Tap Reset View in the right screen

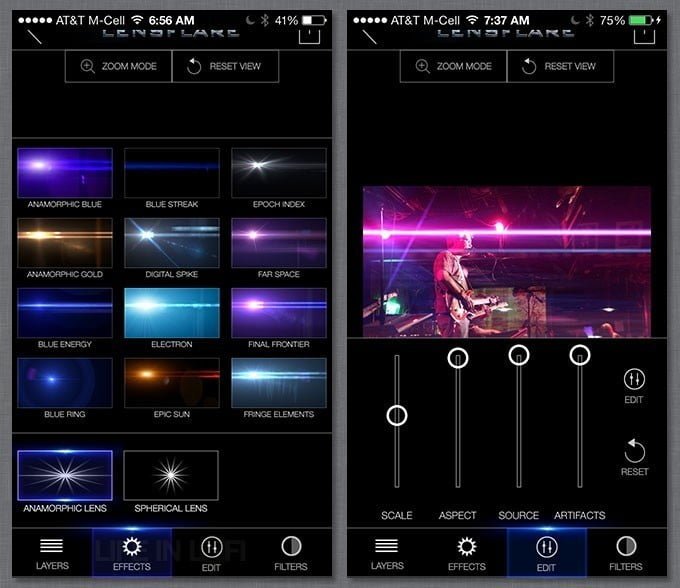click(560, 66)
